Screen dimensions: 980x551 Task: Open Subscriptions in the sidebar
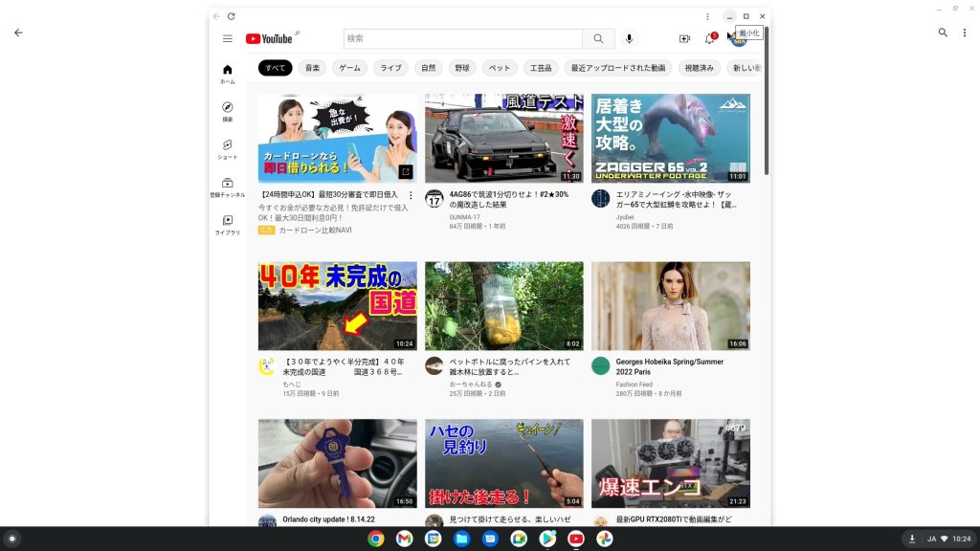[x=227, y=187]
